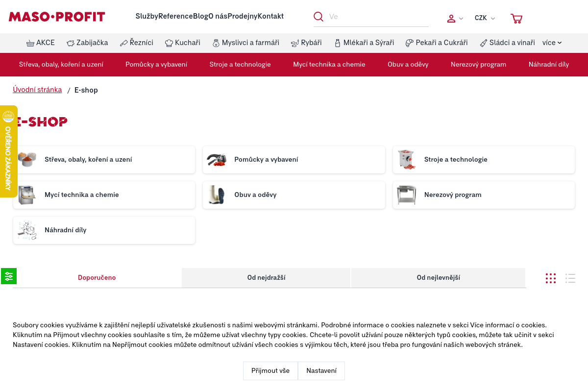Open Mycí technika a chemie menu

click(329, 65)
